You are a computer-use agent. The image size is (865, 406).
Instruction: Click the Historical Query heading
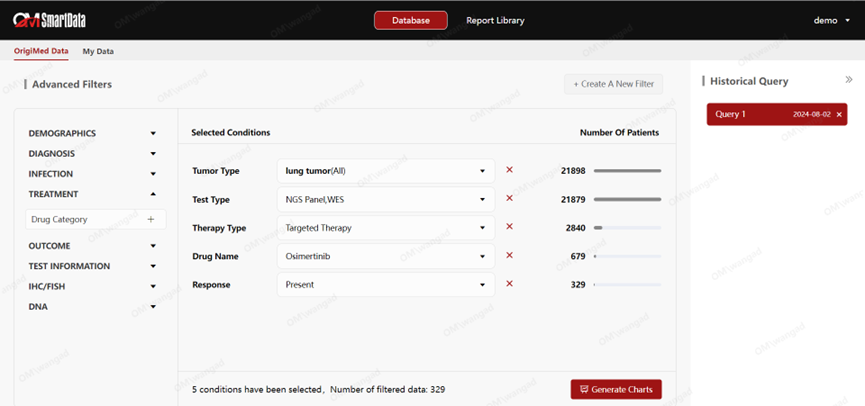pyautogui.click(x=749, y=81)
